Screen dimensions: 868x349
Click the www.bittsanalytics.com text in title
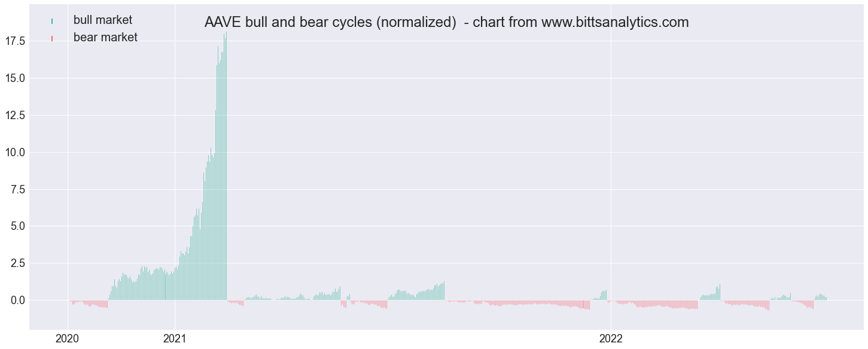click(x=615, y=23)
